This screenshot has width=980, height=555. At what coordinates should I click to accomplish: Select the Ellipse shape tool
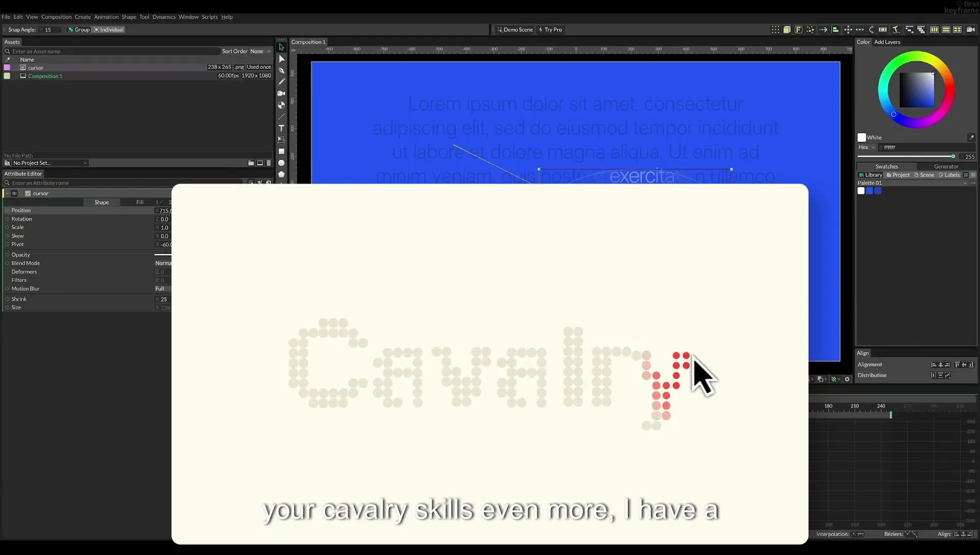[x=281, y=163]
